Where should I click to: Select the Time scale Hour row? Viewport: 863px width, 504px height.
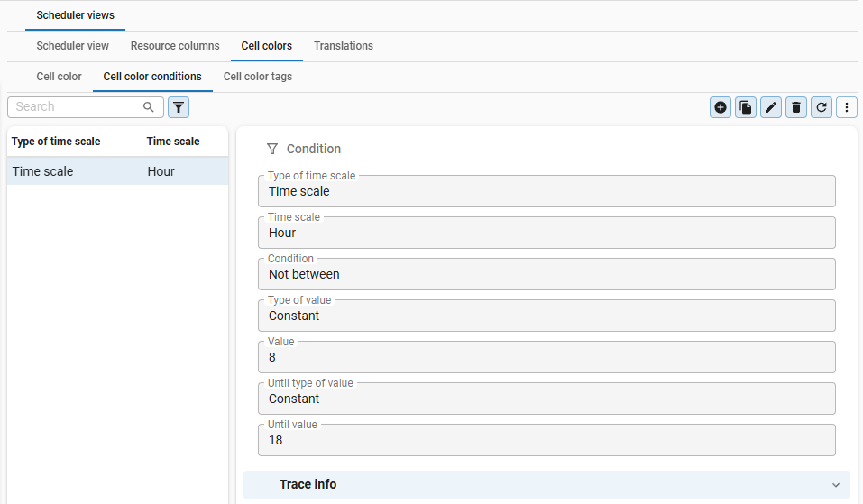click(117, 171)
